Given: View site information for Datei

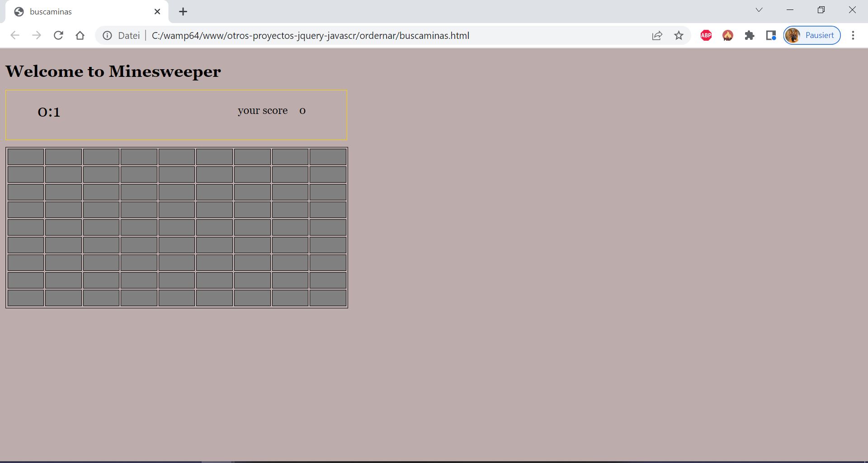Looking at the screenshot, I should point(107,35).
